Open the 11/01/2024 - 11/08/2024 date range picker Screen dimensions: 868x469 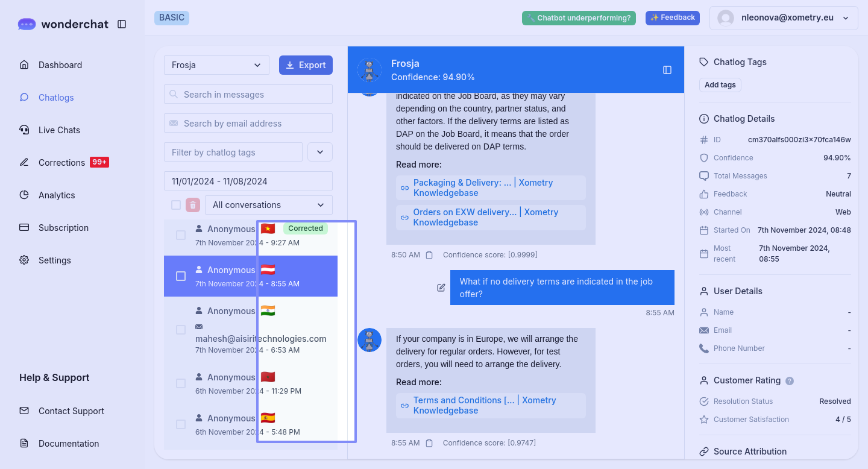[248, 181]
